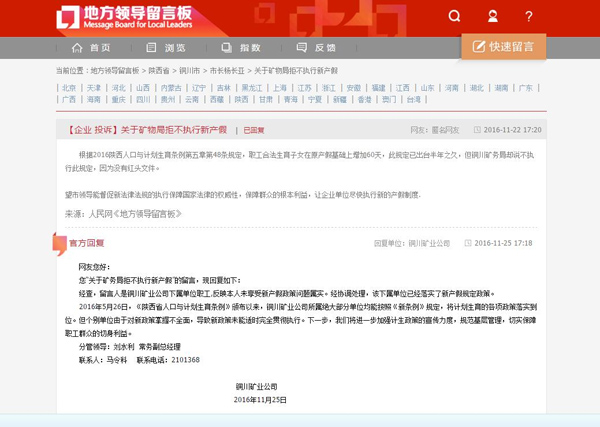This screenshot has height=427, width=600.
Task: Select 北京 province link
Action: 69,88
